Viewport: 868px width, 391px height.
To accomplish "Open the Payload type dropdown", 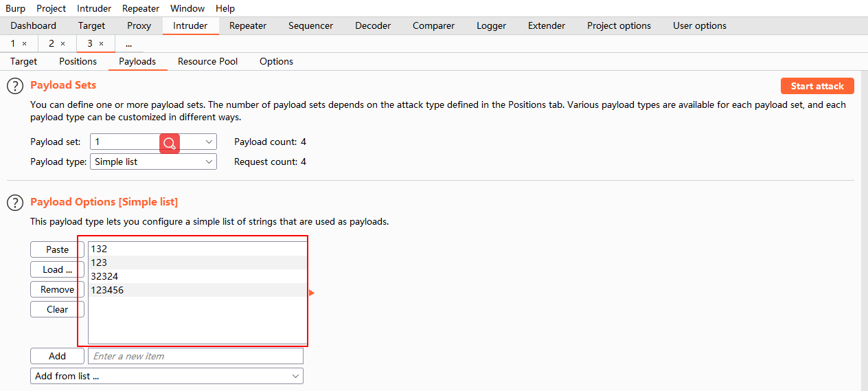I will point(153,161).
